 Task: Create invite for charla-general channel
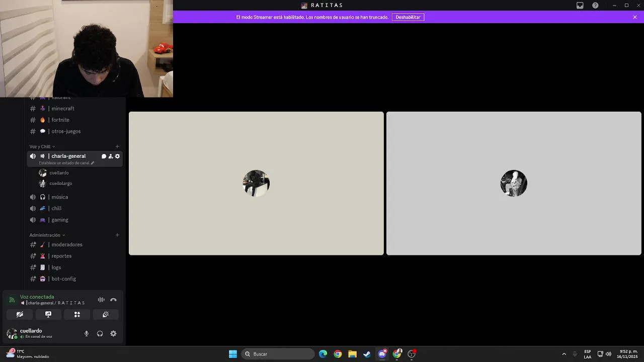tap(111, 156)
